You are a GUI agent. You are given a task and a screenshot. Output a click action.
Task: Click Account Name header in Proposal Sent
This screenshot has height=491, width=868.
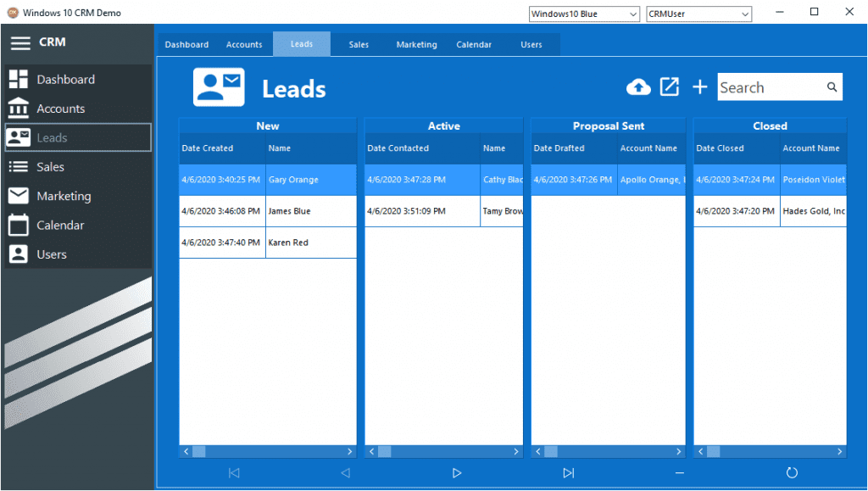tap(652, 148)
